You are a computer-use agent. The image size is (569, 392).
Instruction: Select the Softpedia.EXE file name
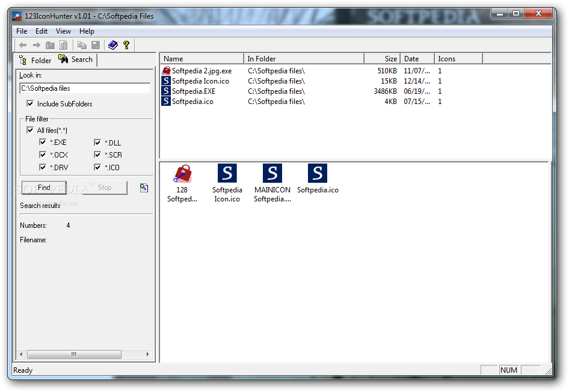click(x=194, y=91)
